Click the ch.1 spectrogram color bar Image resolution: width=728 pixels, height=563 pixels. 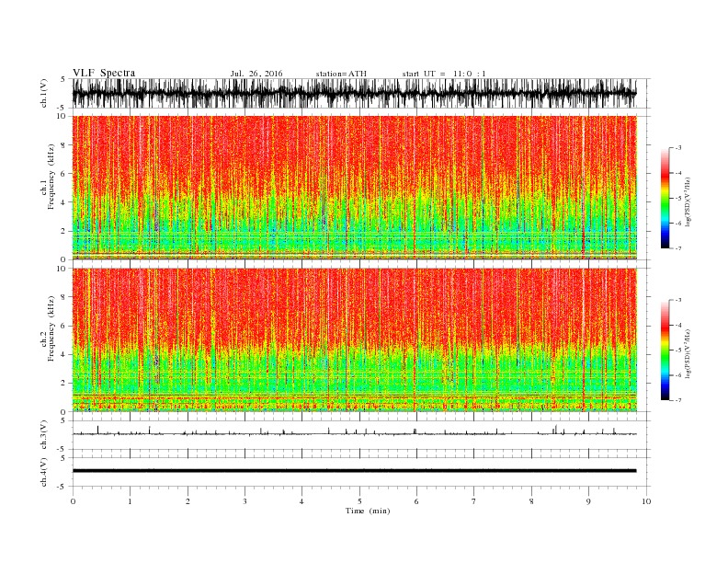[x=665, y=198]
